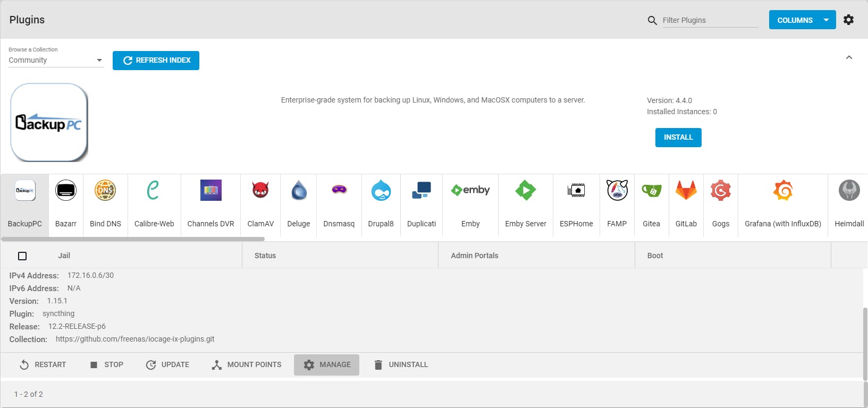Select the Bind DNS plugin icon
Screen dimensions: 868x408
point(105,191)
